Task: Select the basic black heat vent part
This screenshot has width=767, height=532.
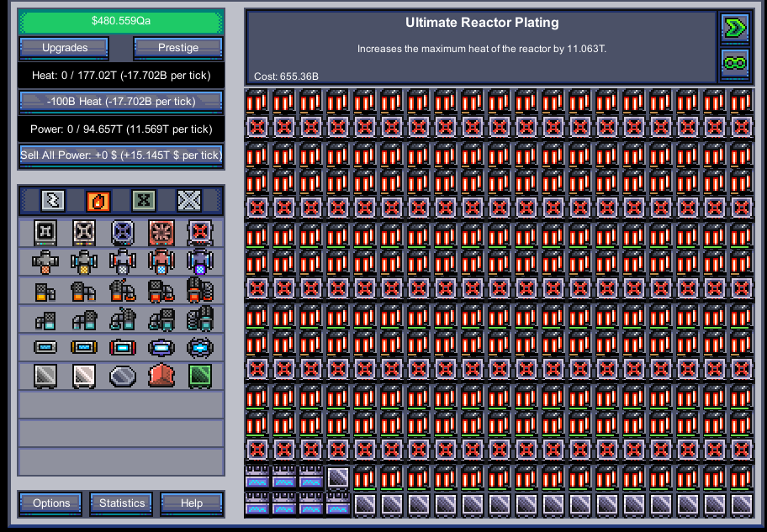Action: click(45, 232)
